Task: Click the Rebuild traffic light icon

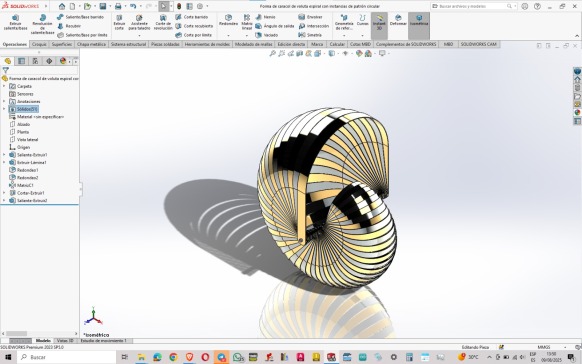Action: pyautogui.click(x=179, y=6)
